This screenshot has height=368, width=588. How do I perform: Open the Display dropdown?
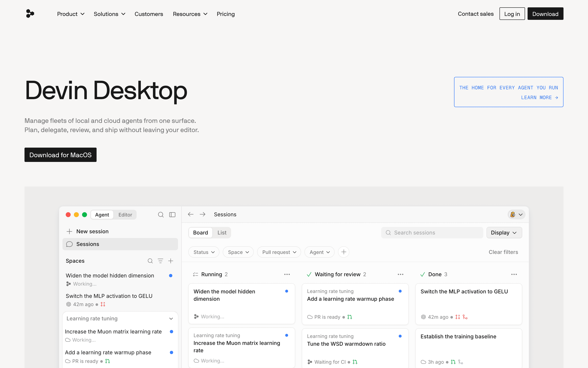click(x=504, y=233)
